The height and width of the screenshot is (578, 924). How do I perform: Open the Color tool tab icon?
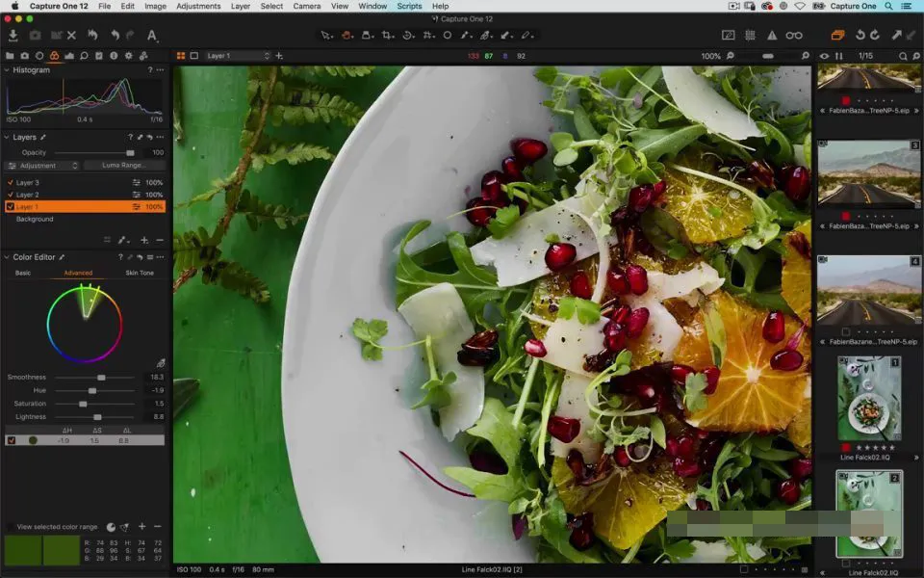point(54,56)
